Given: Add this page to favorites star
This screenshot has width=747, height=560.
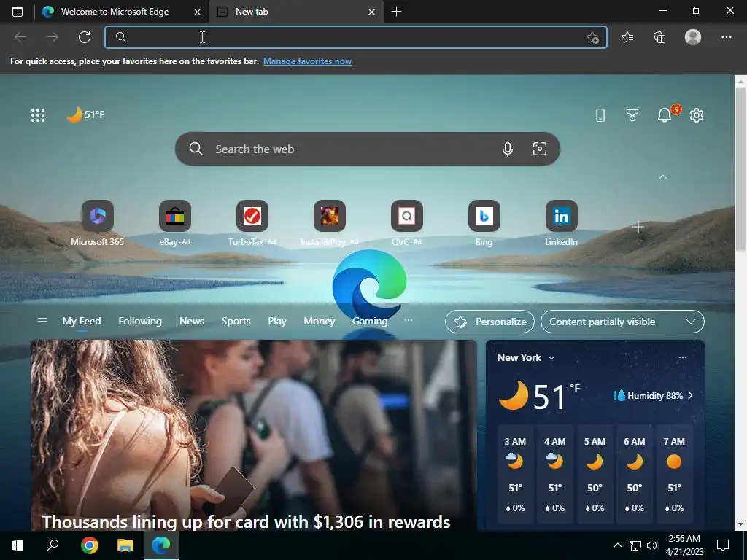Looking at the screenshot, I should coord(592,37).
